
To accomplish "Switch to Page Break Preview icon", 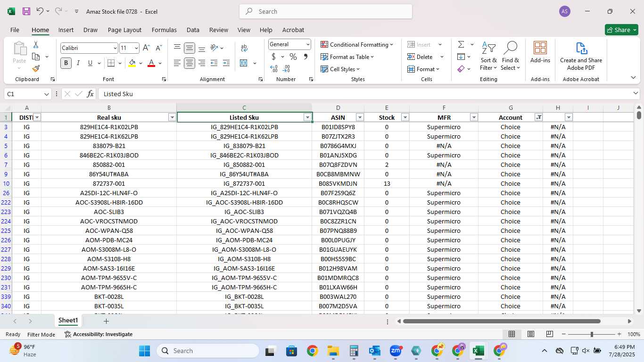I will (x=549, y=334).
